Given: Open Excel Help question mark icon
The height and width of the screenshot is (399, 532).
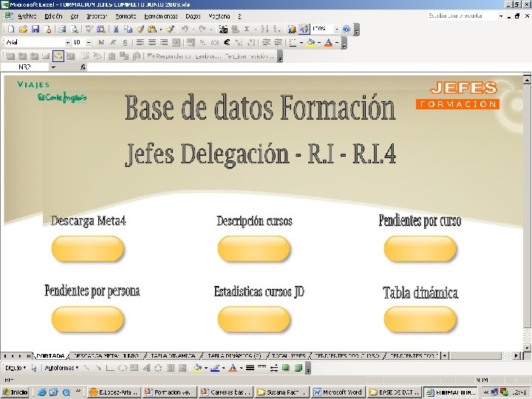Looking at the screenshot, I should [x=346, y=29].
